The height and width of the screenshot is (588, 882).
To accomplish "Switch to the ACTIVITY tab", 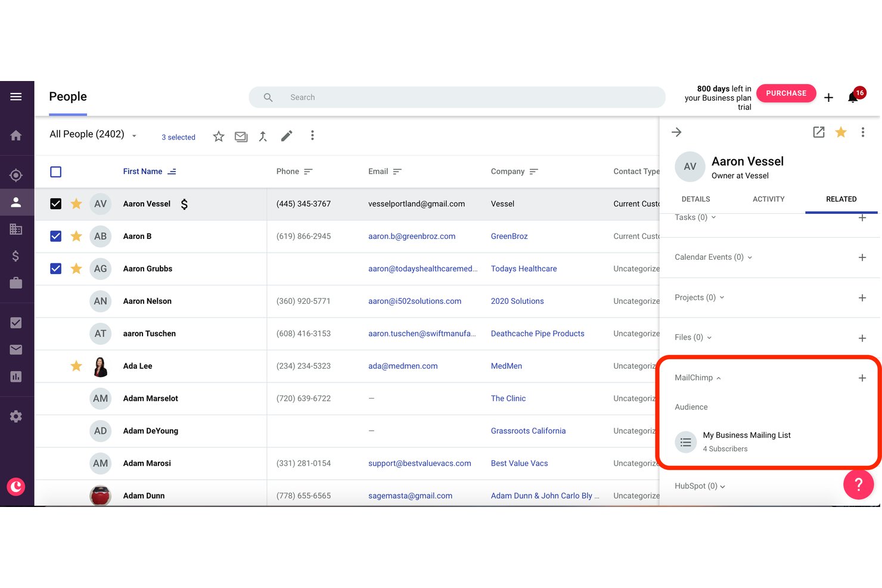I will 768,199.
